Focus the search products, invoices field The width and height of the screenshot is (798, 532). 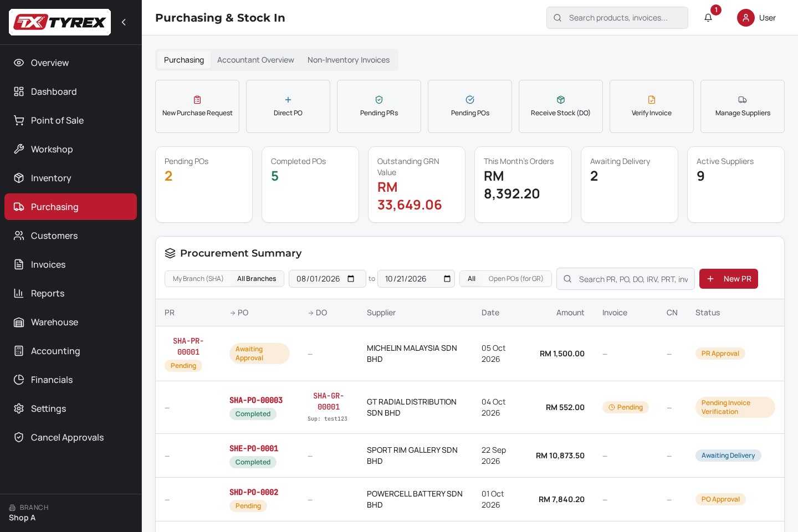tap(617, 18)
